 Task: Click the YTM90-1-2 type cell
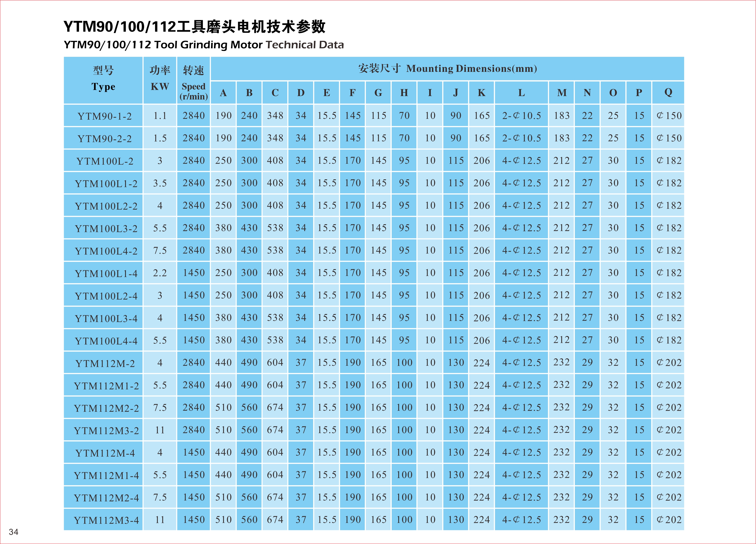(103, 116)
